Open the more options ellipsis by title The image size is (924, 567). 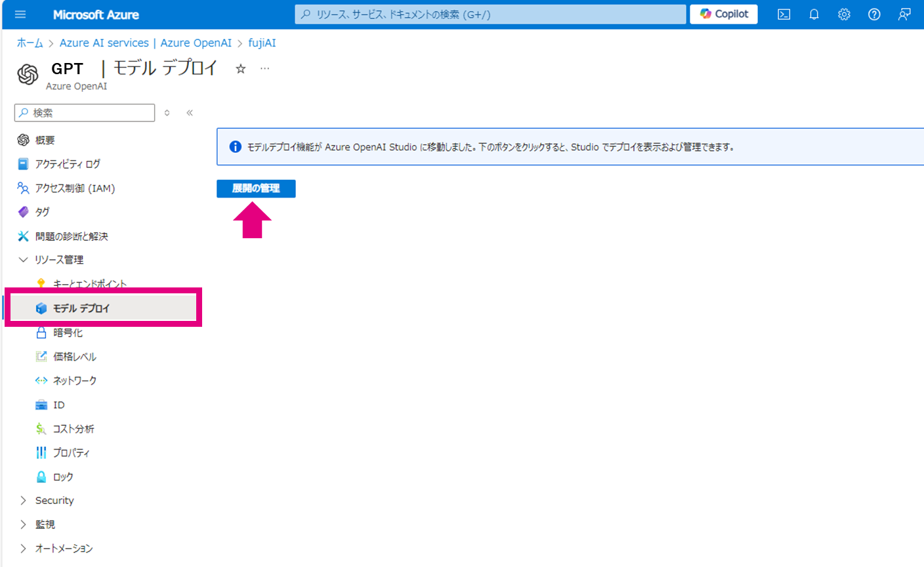[264, 68]
